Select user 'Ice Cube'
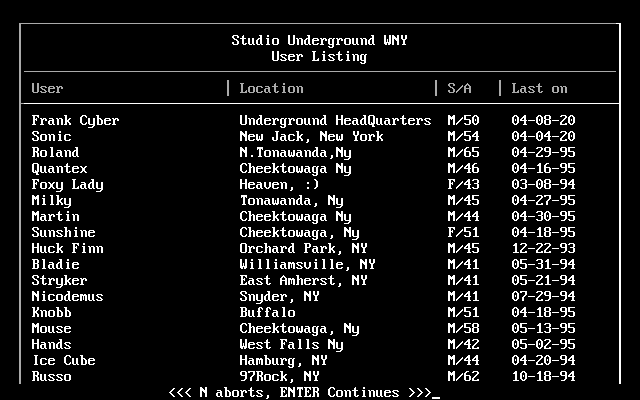The image size is (640, 400). (x=64, y=360)
